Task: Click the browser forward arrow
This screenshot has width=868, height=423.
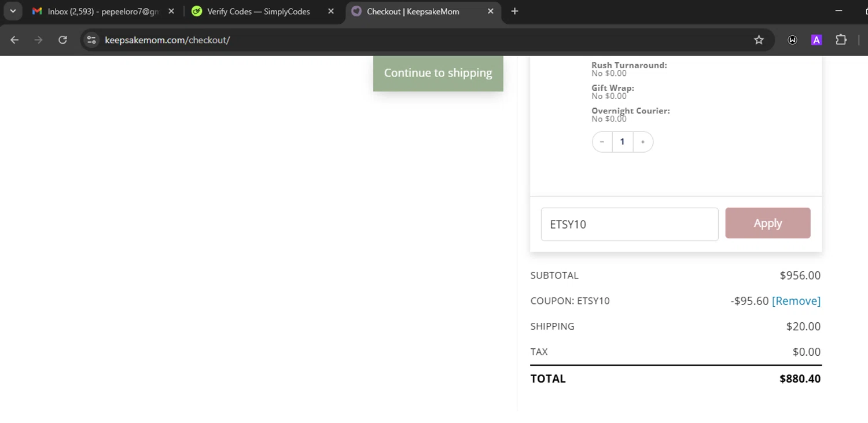Action: click(38, 40)
